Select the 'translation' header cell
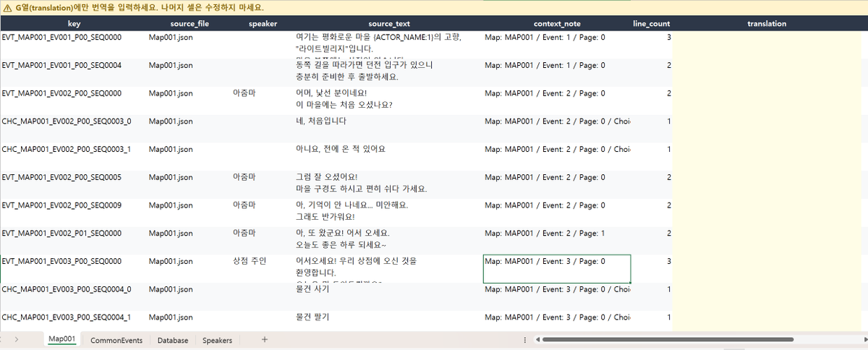The image size is (868, 350). point(767,24)
